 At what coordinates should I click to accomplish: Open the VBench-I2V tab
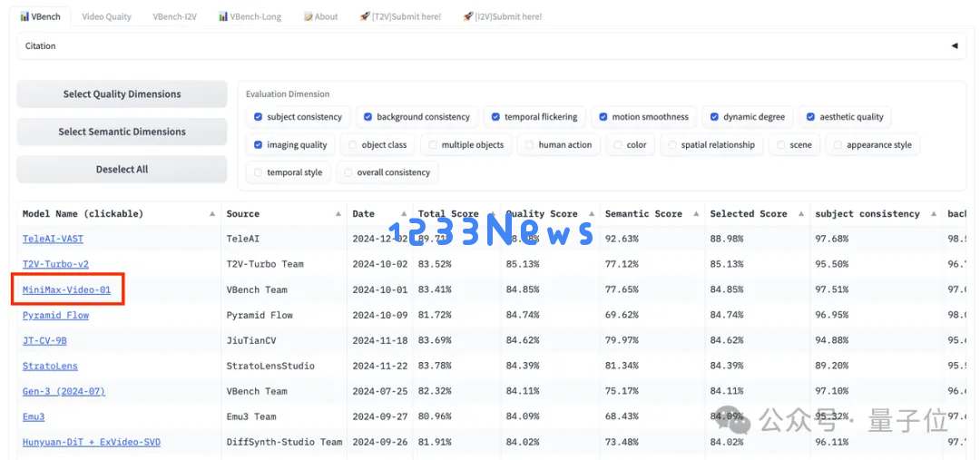click(174, 17)
